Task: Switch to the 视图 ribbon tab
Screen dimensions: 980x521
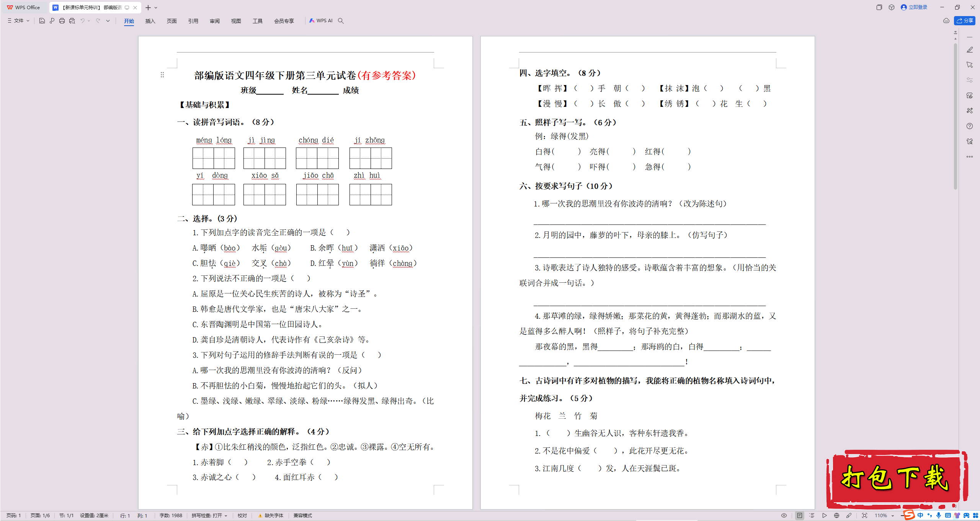Action: point(236,21)
